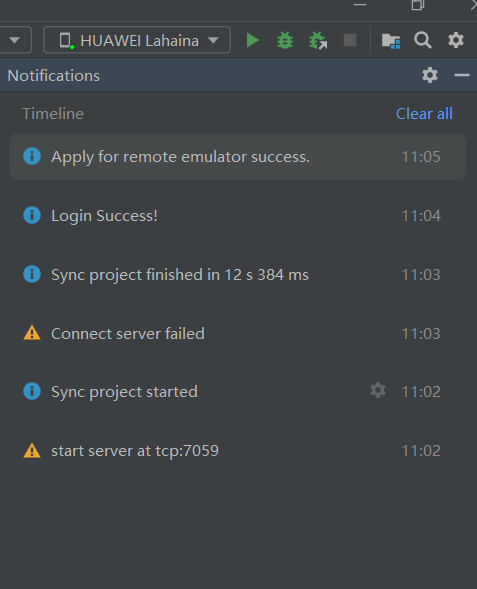Select Connect server failed warning
Image resolution: width=477 pixels, height=589 pixels.
click(237, 334)
